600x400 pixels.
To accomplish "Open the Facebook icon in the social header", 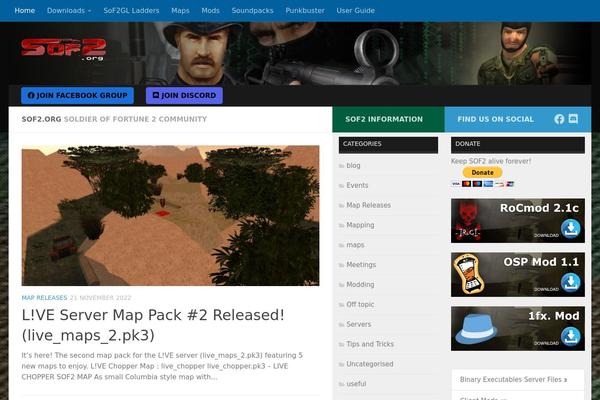I will (x=559, y=119).
